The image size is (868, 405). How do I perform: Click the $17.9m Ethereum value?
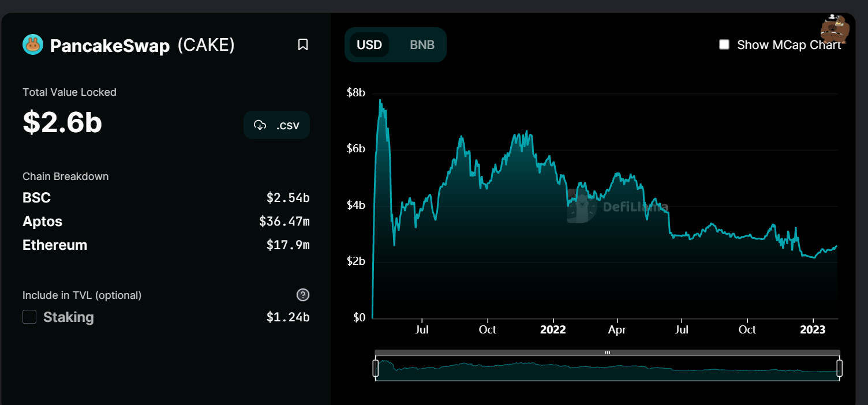[x=288, y=245]
